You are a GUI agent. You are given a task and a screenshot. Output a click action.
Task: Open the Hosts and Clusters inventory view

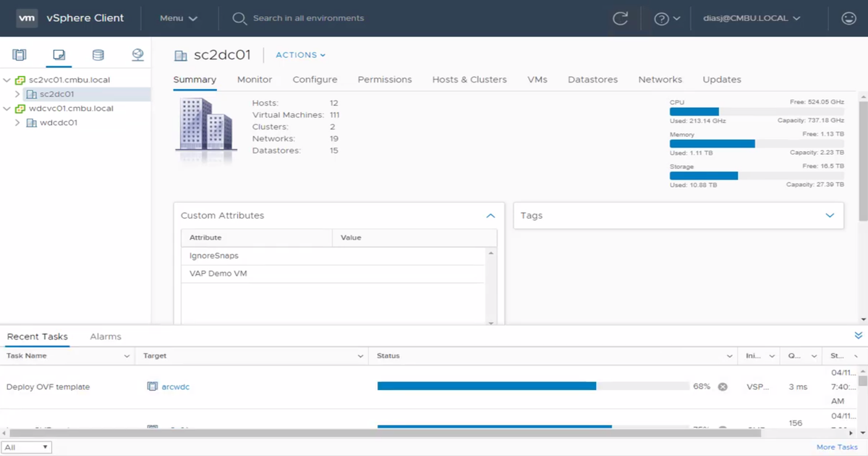(20, 54)
